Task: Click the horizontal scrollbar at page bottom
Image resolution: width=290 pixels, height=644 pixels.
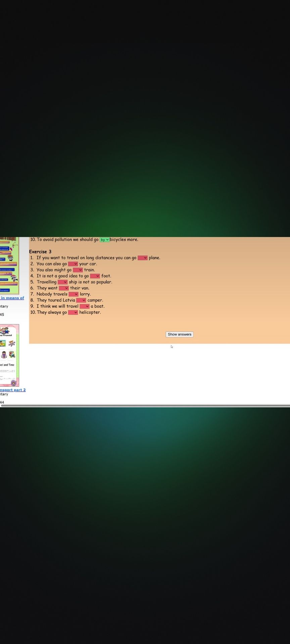Action: click(x=145, y=406)
